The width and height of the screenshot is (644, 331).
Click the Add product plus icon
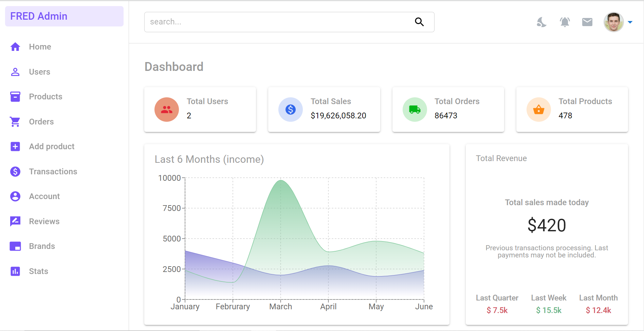tap(15, 147)
